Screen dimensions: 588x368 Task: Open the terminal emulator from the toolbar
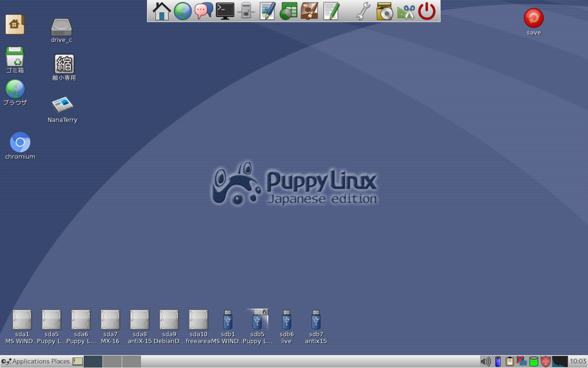[225, 10]
